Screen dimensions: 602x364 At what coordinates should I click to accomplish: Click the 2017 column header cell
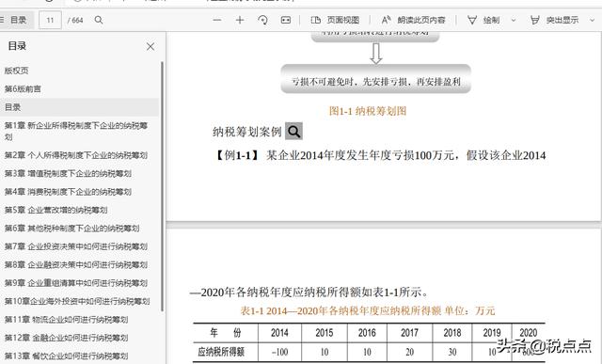(410, 333)
